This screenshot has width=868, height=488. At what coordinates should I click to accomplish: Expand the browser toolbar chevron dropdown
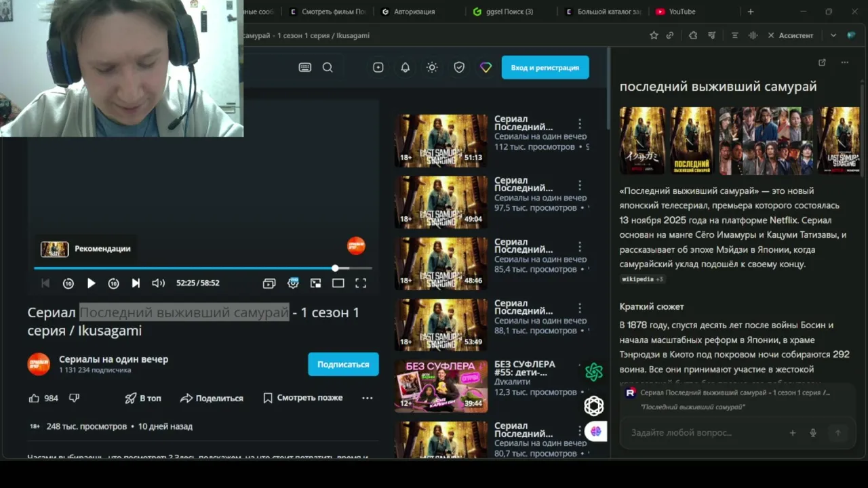click(833, 35)
